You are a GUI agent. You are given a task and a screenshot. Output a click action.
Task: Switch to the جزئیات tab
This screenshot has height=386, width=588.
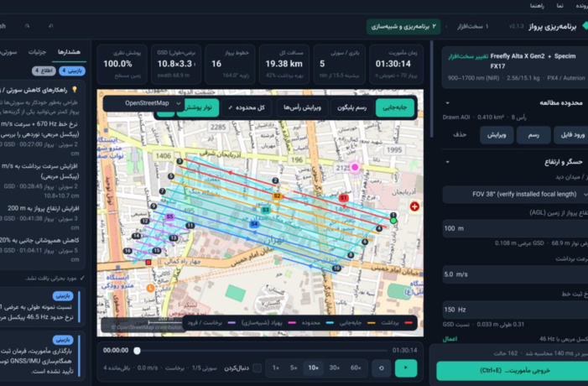[37, 52]
